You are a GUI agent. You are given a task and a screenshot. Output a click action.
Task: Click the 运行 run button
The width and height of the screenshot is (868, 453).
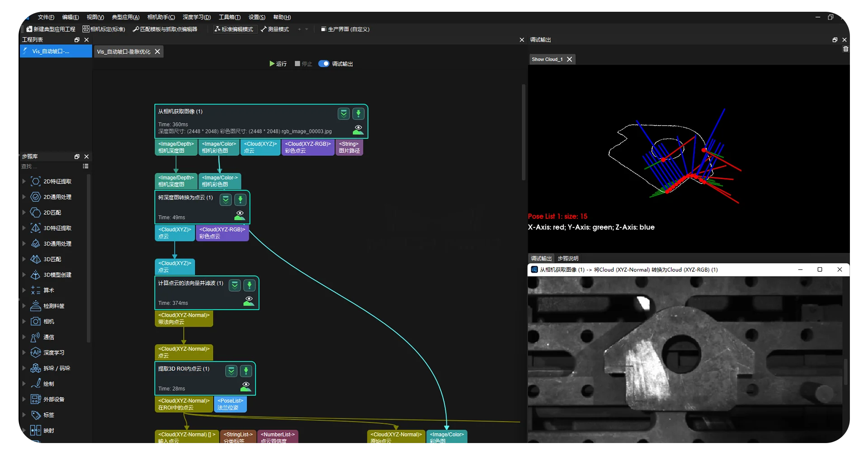pyautogui.click(x=278, y=64)
